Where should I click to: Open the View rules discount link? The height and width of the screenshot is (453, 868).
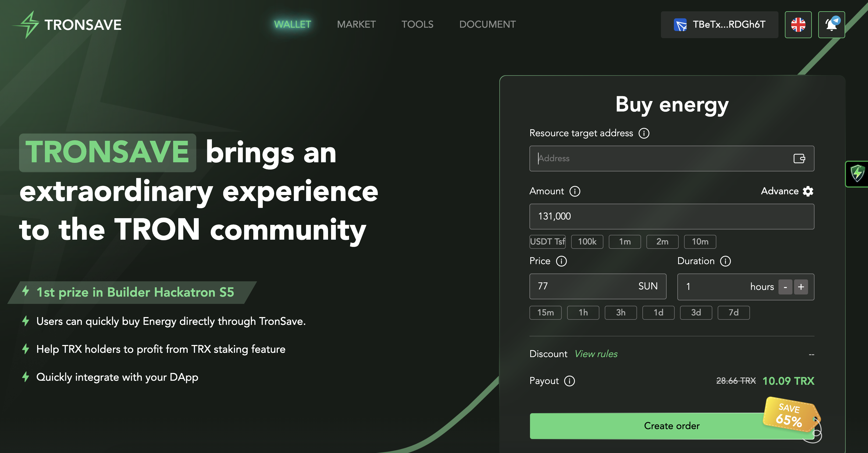coord(596,354)
